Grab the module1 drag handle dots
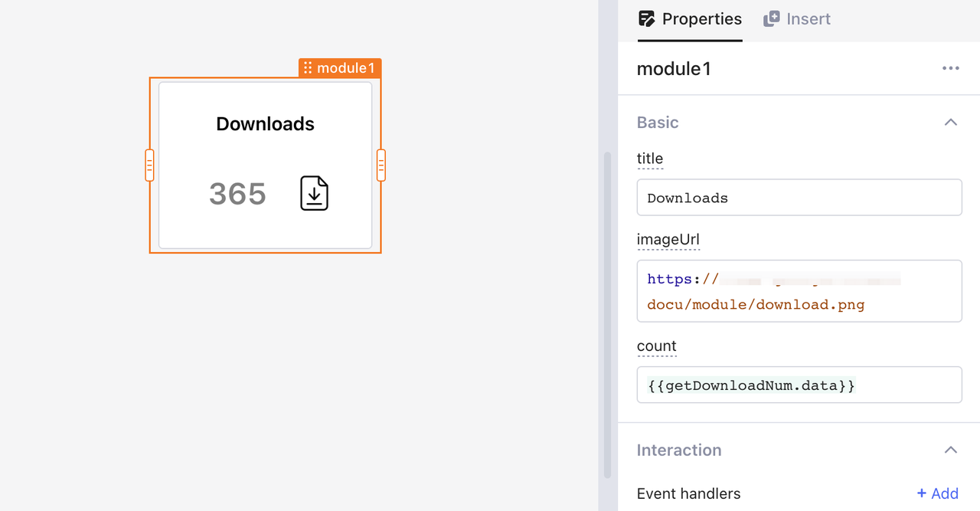 tap(308, 68)
